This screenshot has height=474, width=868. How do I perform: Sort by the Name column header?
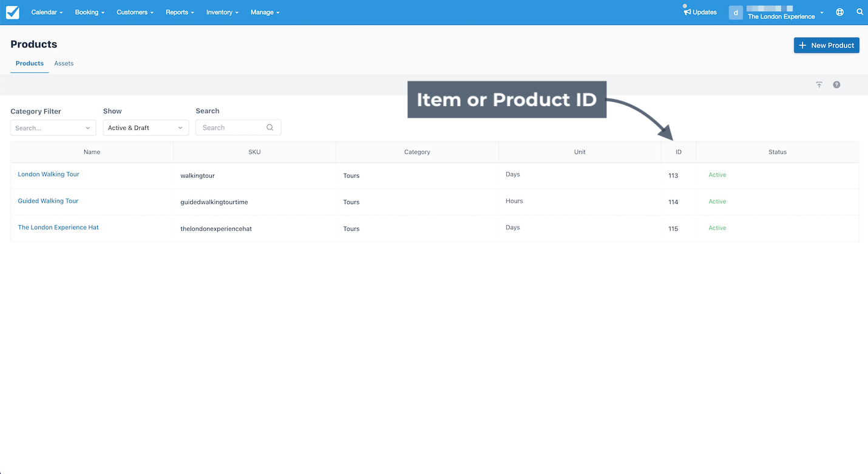(92, 152)
